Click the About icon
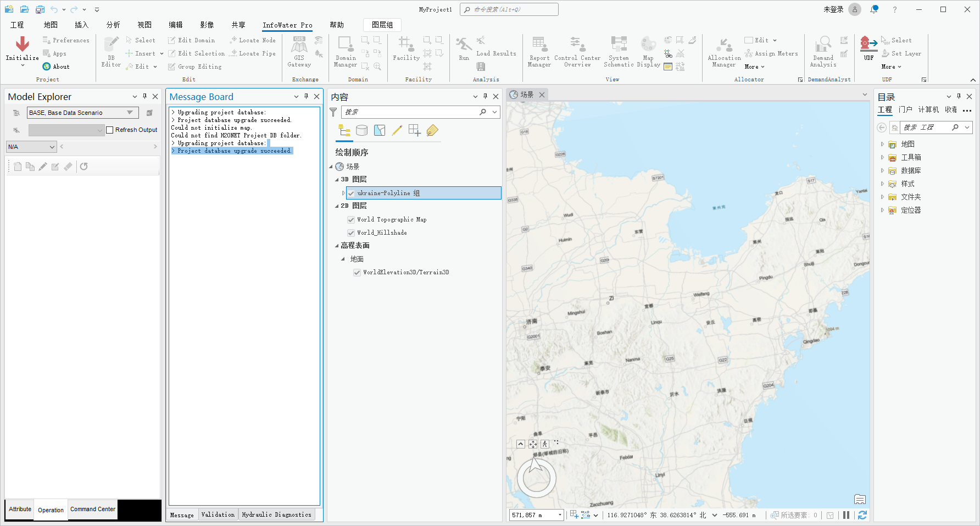The width and height of the screenshot is (980, 526). (47, 67)
